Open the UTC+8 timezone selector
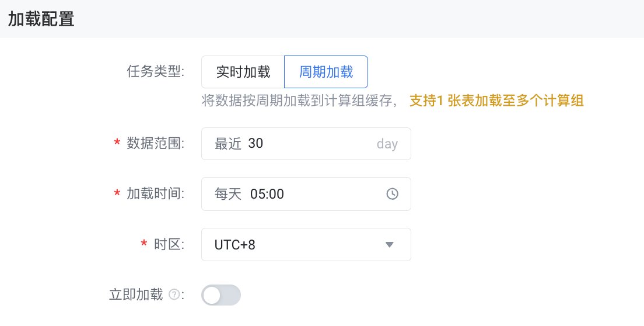644x326 pixels. (306, 245)
